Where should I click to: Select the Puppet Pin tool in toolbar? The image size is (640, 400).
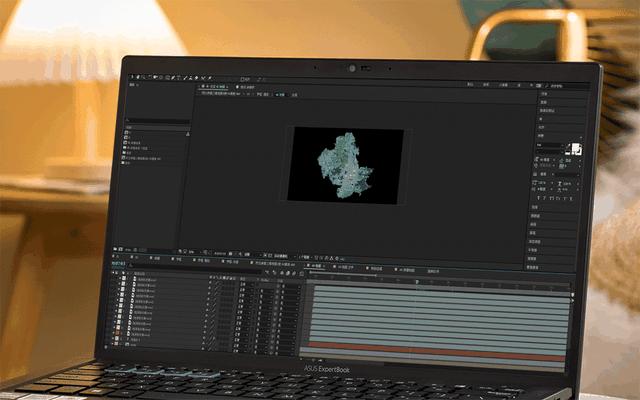[210, 78]
